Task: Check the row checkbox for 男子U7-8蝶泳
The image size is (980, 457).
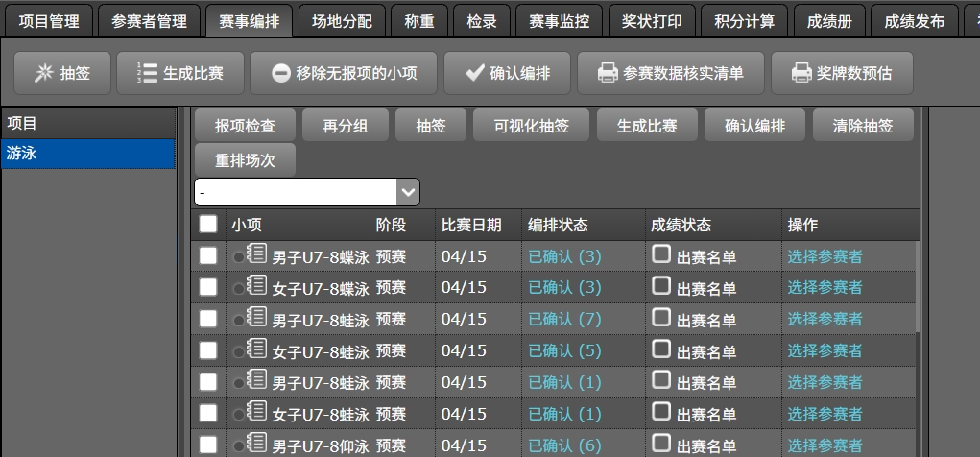Action: point(208,256)
